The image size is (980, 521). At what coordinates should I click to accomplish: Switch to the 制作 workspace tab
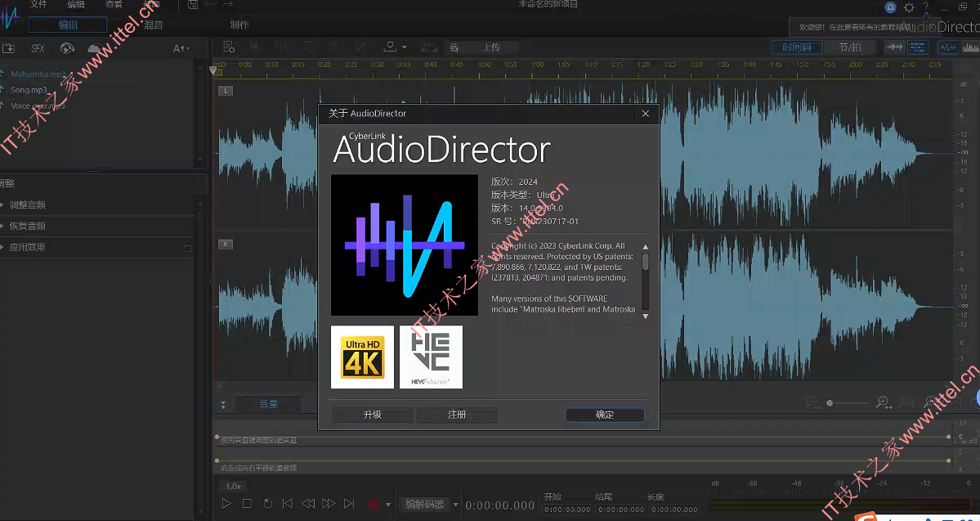(239, 25)
